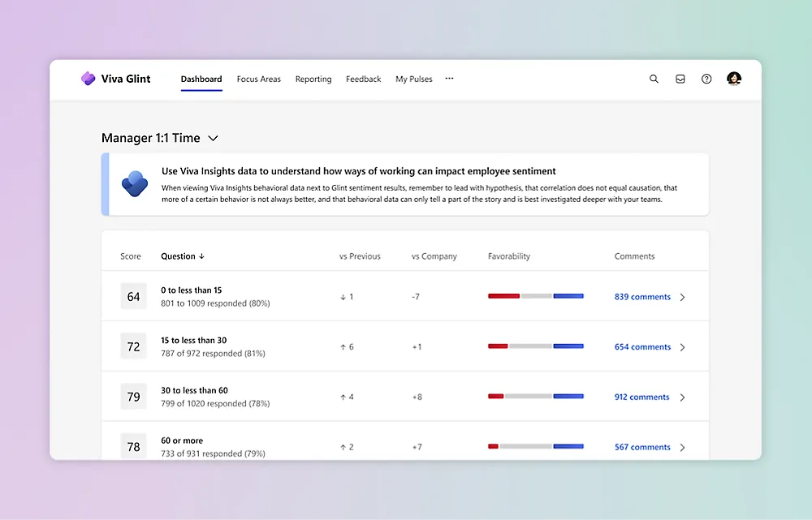
Task: Open the 839 comments link
Action: tap(642, 297)
